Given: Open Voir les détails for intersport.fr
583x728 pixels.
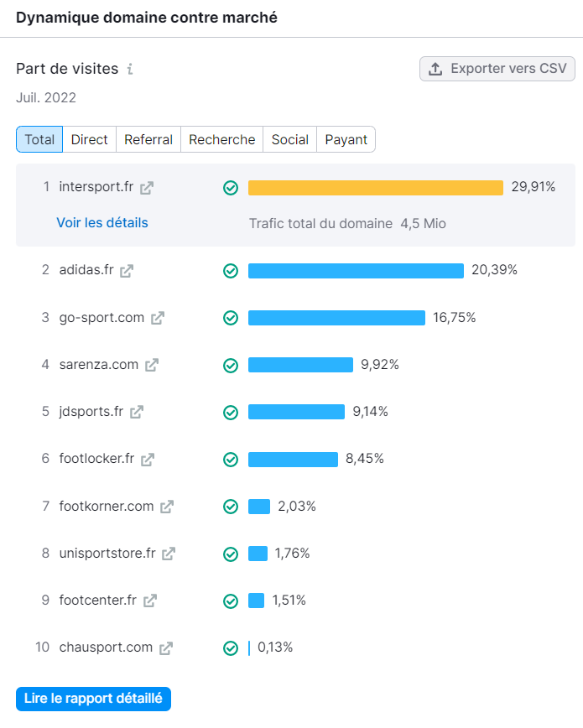Looking at the screenshot, I should point(102,222).
